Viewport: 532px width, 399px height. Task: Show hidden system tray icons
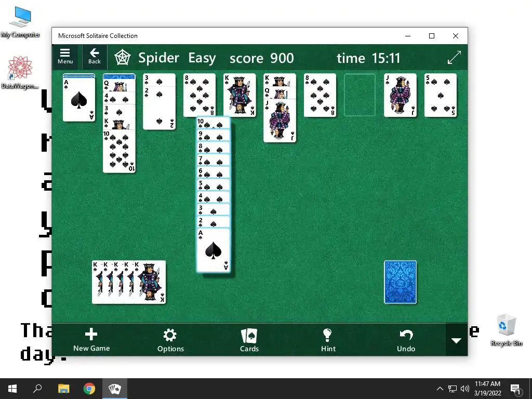pos(440,389)
